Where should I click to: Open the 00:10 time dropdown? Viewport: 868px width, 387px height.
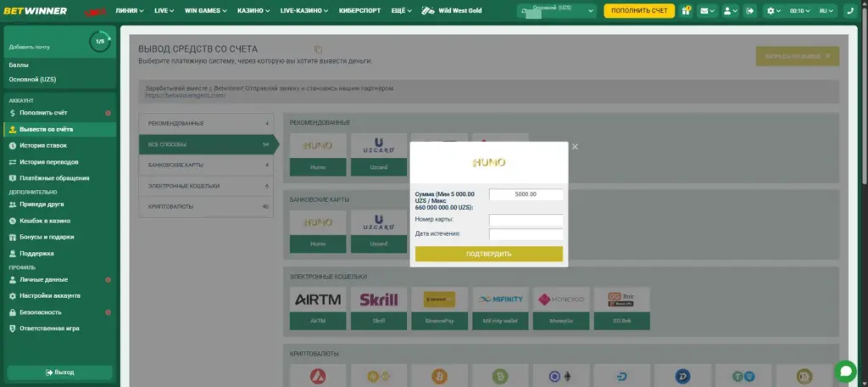coord(800,10)
